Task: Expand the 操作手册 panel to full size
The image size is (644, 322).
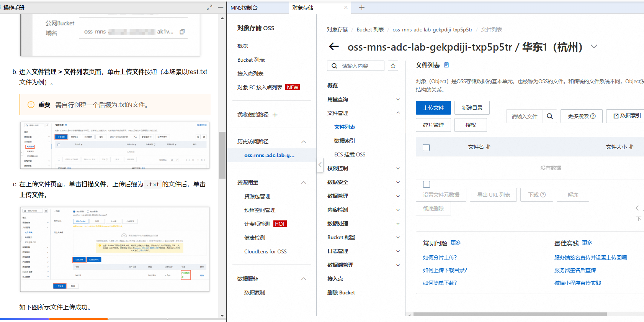Action: pyautogui.click(x=209, y=7)
